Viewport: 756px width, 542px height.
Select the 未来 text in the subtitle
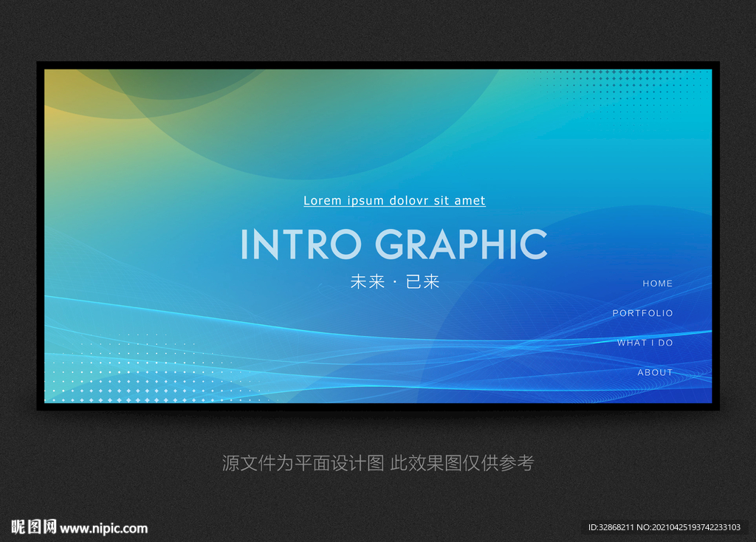(368, 281)
